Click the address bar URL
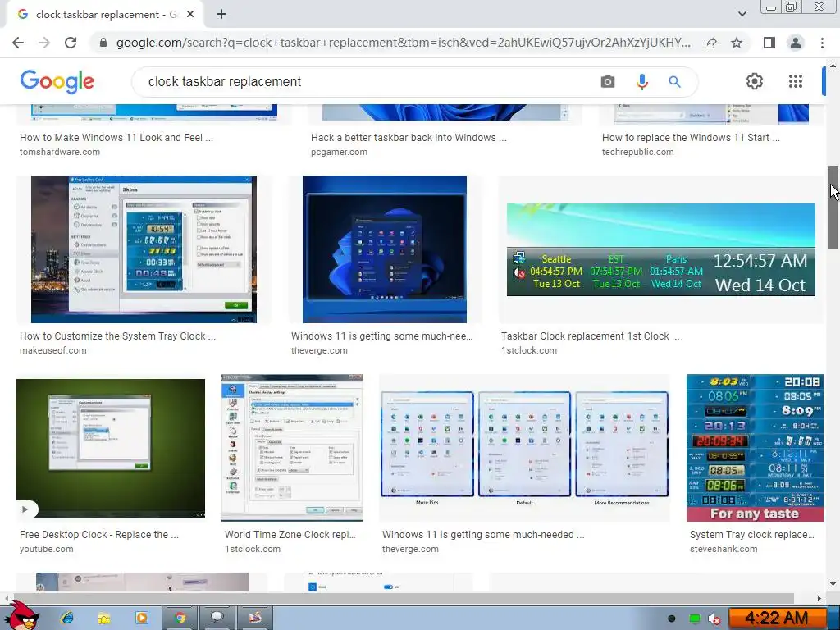 [x=403, y=43]
